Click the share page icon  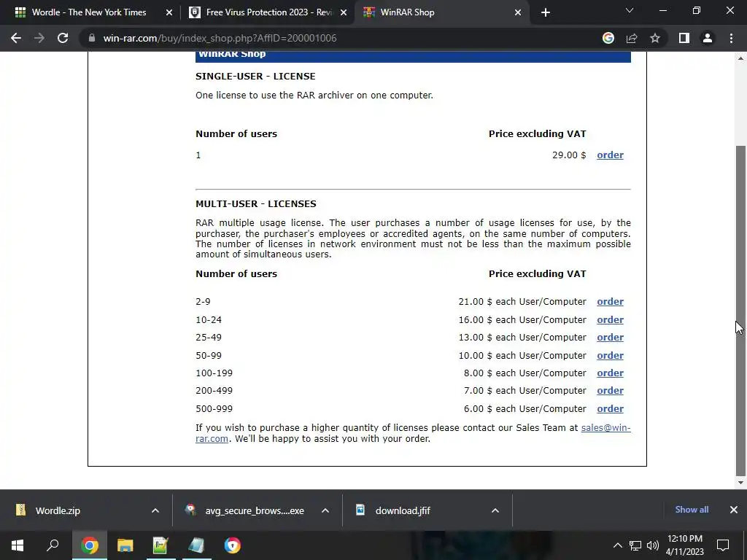click(632, 38)
